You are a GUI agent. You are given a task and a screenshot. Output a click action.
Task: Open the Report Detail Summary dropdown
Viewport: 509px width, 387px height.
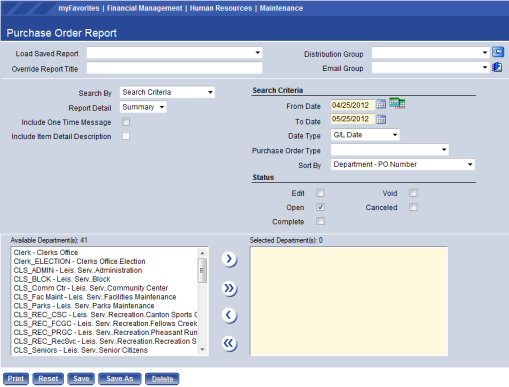coord(143,107)
